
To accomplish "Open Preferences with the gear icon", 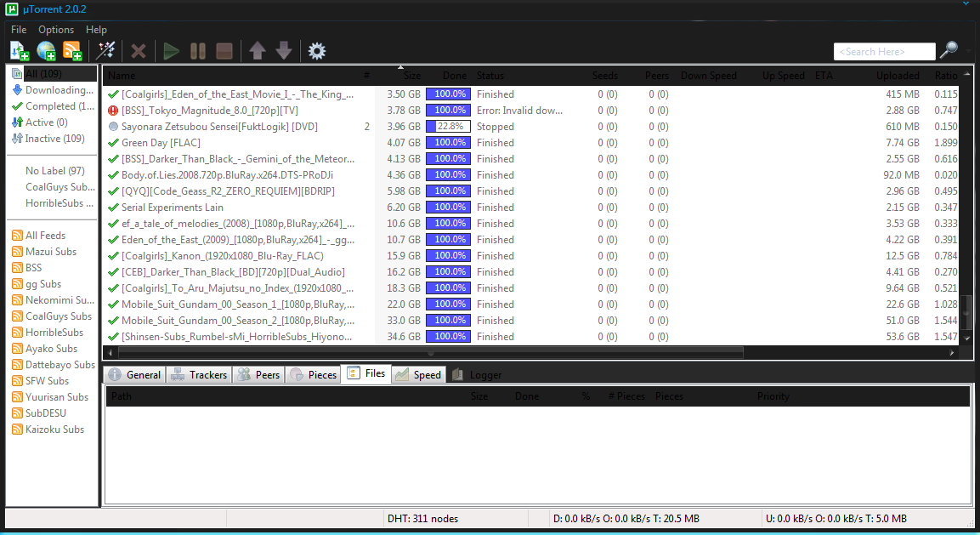I will (x=317, y=51).
